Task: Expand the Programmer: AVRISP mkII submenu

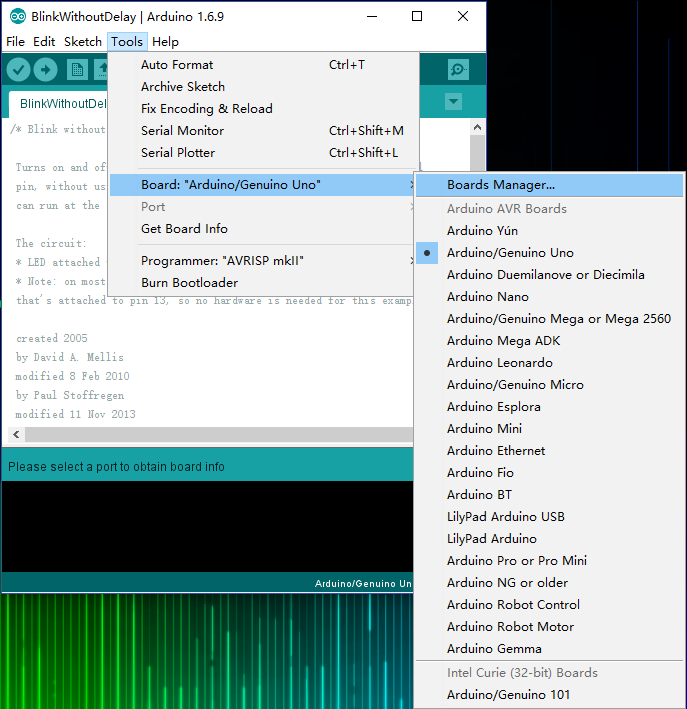Action: pyautogui.click(x=261, y=261)
